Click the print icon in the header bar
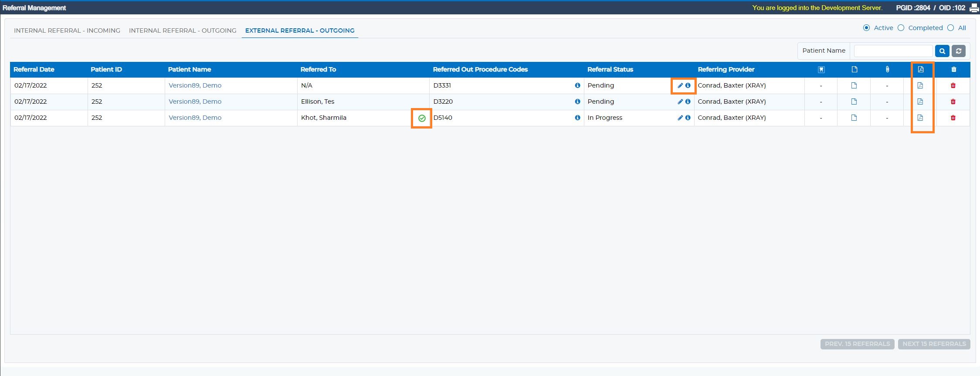Screen dimensions: 980x376 pyautogui.click(x=974, y=8)
